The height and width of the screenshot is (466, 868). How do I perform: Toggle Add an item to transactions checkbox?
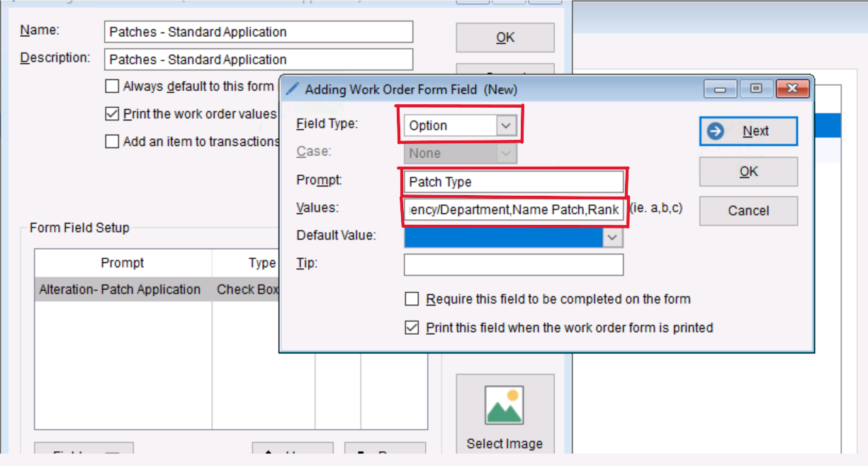[x=112, y=142]
